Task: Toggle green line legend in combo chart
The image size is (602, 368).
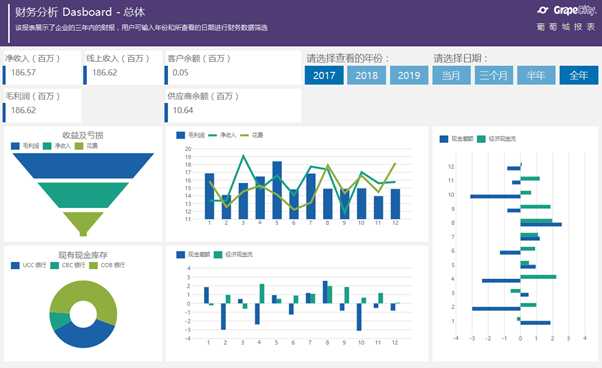Action: (212, 135)
